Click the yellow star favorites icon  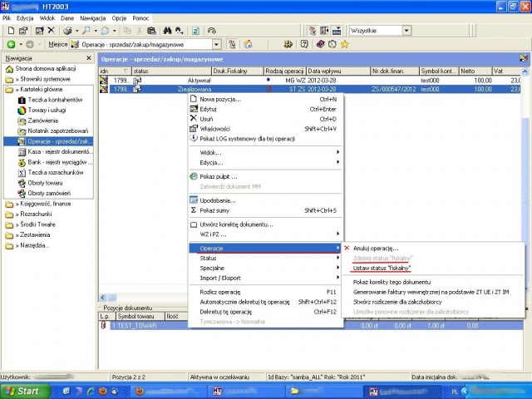point(345,44)
